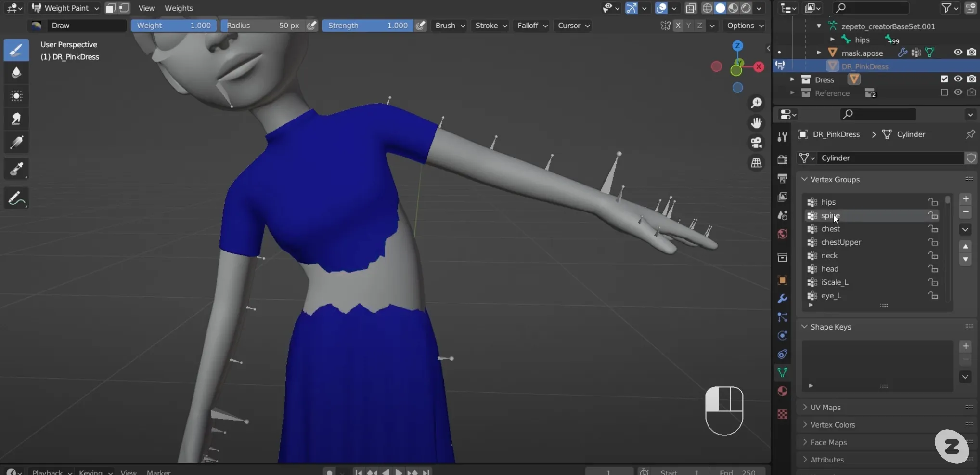The width and height of the screenshot is (980, 475).
Task: Collapse the Shape Keys panel
Action: tap(830, 327)
